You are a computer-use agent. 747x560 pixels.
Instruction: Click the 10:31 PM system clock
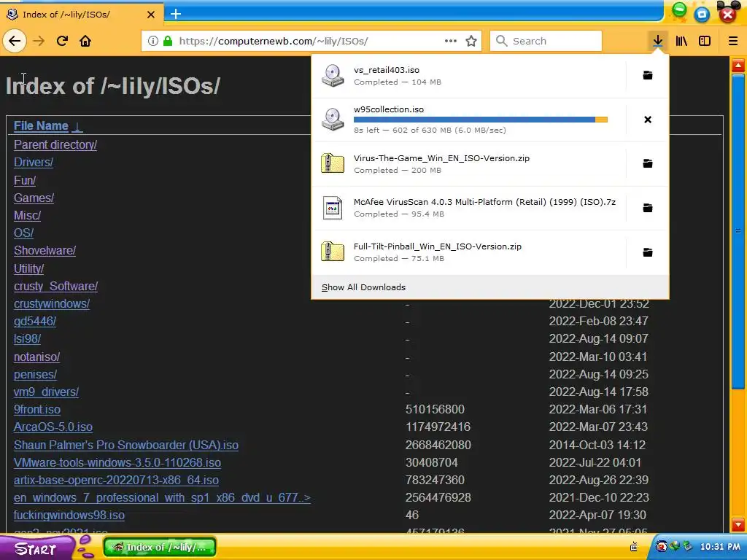720,547
